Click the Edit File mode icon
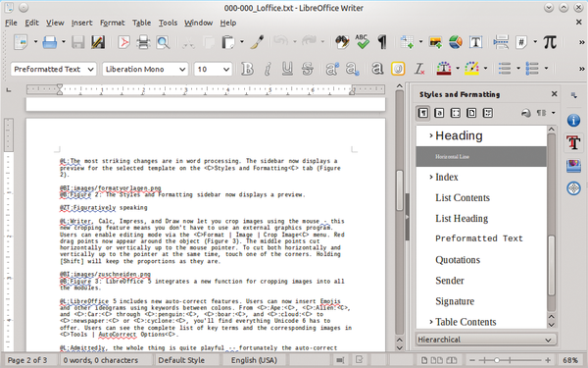 point(98,42)
